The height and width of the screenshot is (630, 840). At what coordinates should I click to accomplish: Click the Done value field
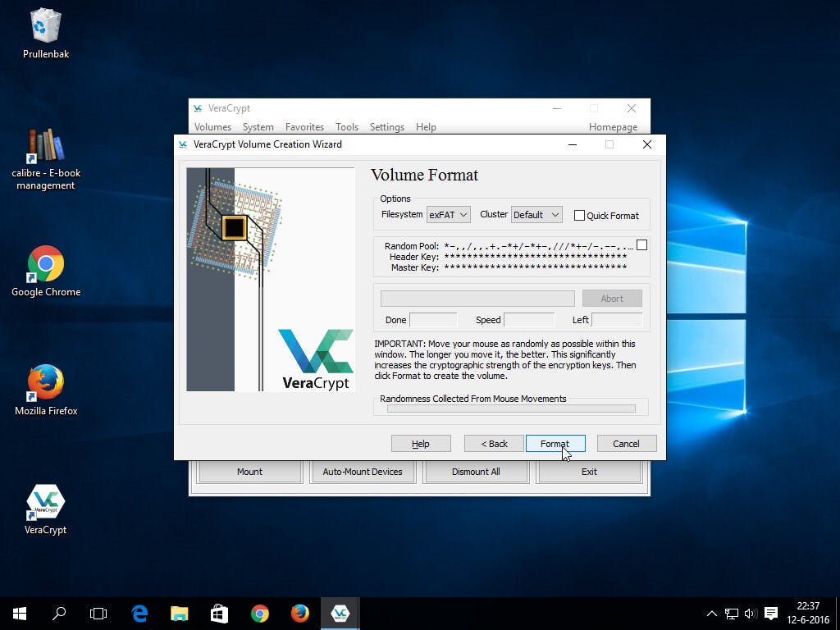(x=433, y=320)
